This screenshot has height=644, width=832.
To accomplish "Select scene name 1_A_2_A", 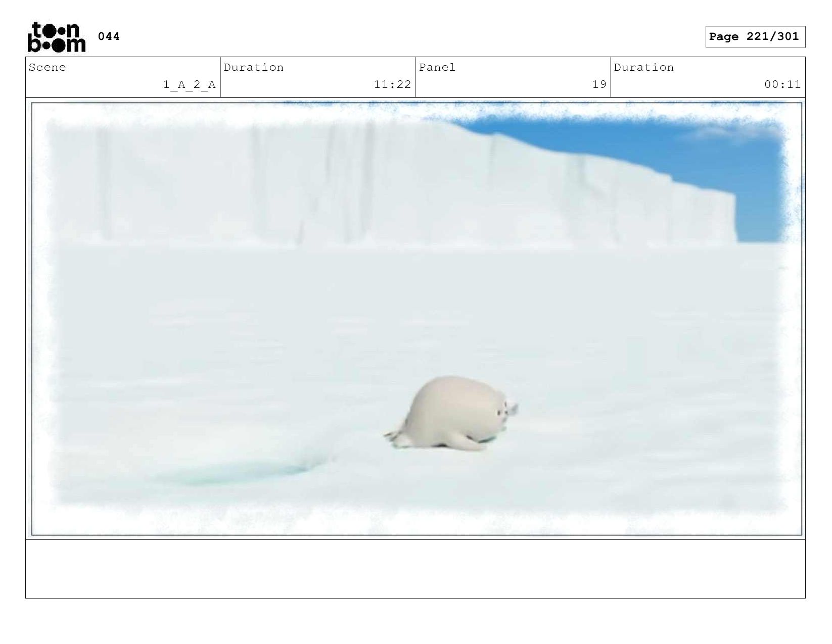I will [190, 84].
